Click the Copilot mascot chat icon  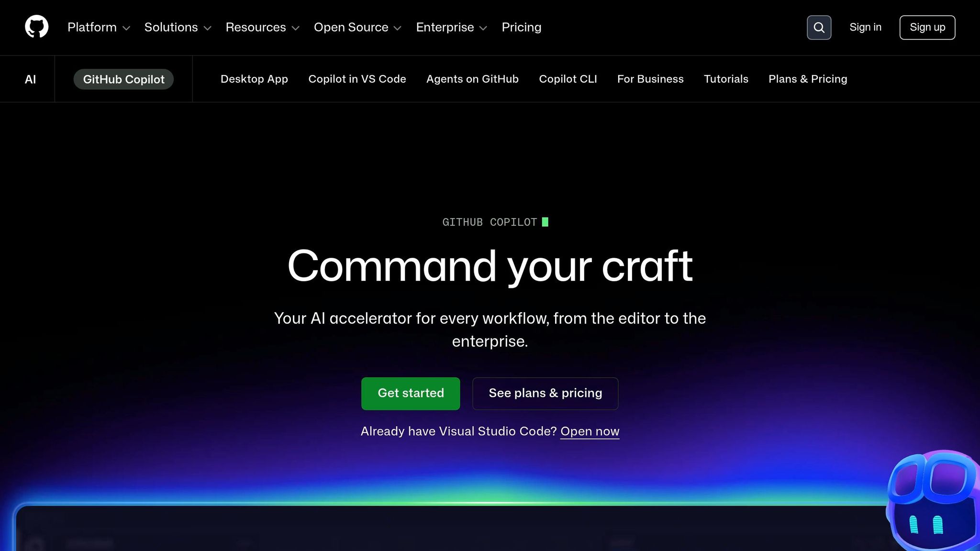tap(933, 500)
